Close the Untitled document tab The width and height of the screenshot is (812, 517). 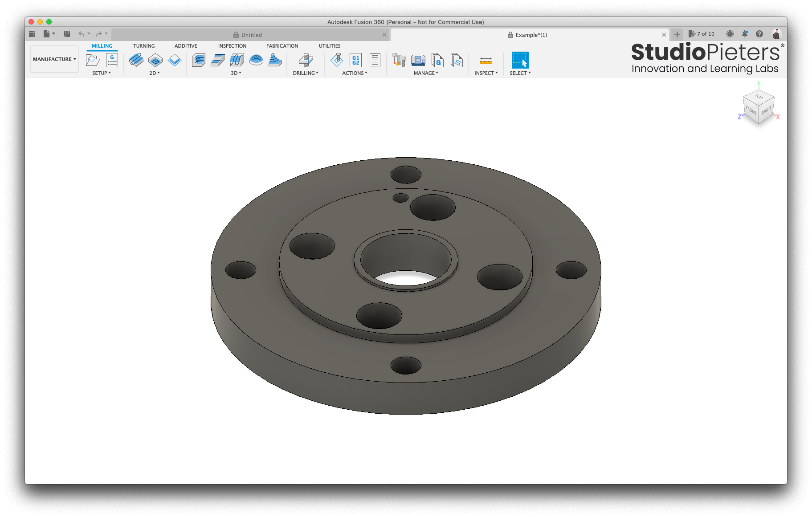click(384, 35)
